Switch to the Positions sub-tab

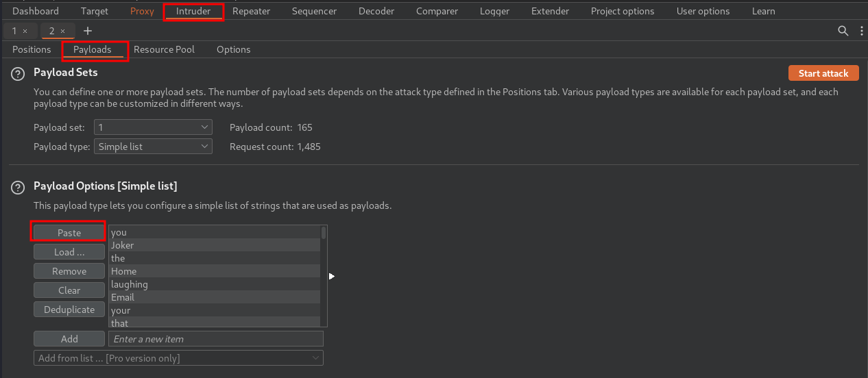coord(32,49)
